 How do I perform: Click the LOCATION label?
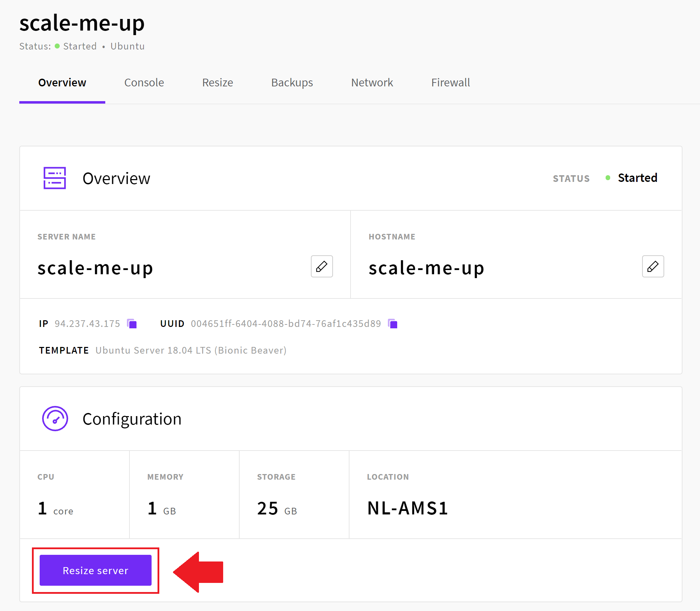(388, 477)
